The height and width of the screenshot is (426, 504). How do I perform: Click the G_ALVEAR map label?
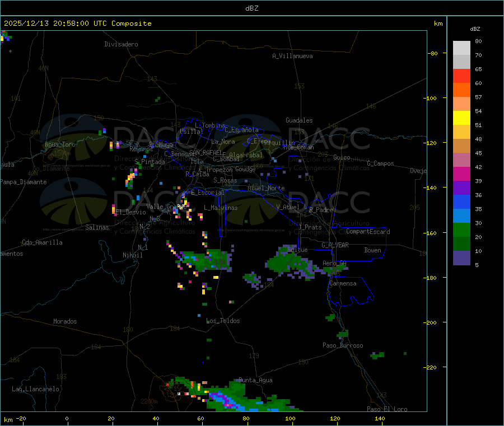point(335,245)
